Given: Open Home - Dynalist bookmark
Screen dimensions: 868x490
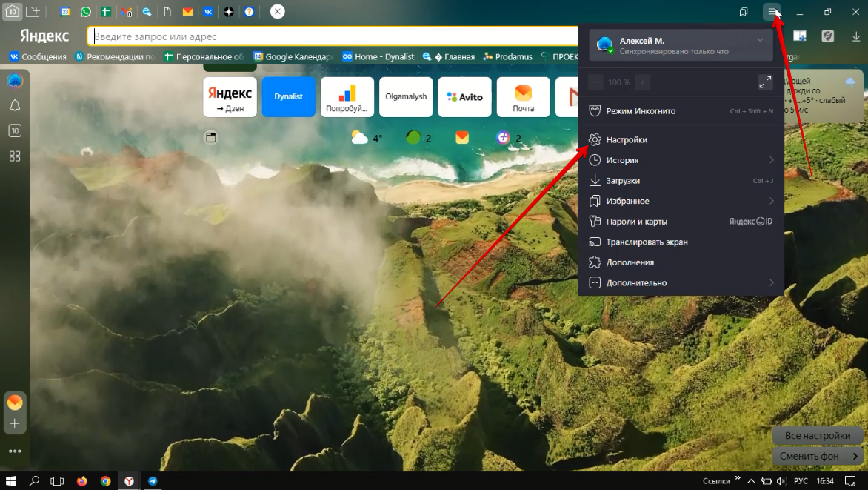Looking at the screenshot, I should click(x=378, y=56).
